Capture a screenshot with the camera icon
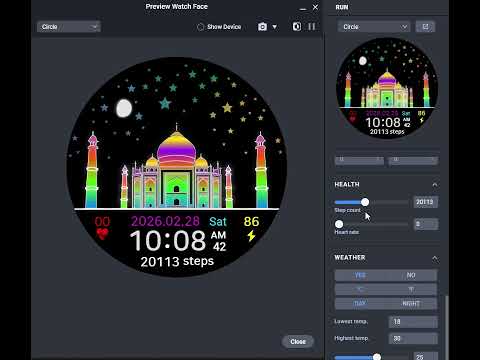Image resolution: width=480 pixels, height=360 pixels. tap(262, 27)
